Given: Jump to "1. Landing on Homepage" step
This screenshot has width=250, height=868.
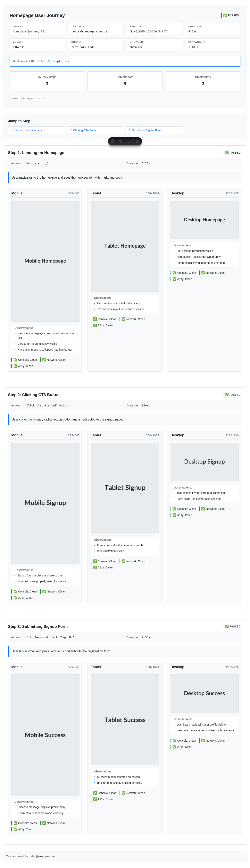Looking at the screenshot, I should (x=36, y=130).
